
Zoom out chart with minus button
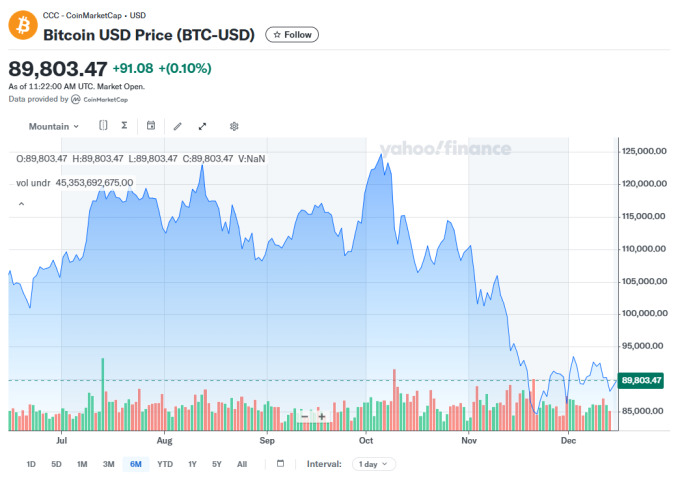[x=305, y=416]
